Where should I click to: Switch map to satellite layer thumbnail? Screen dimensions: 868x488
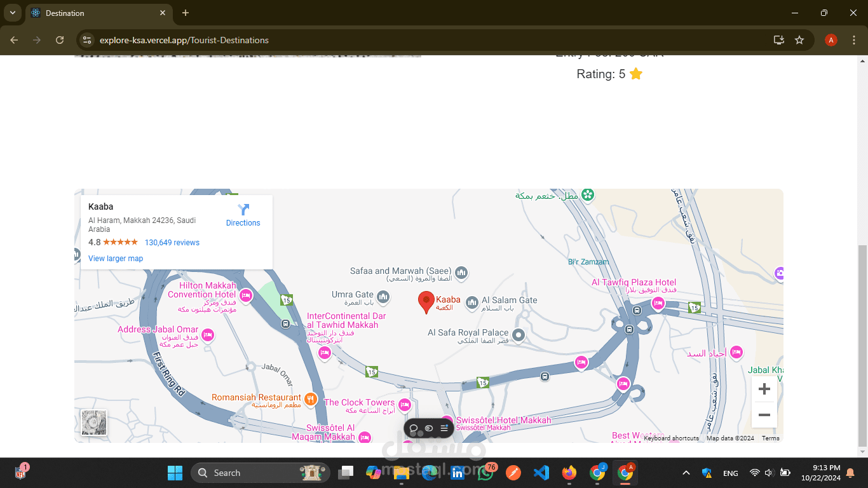94,423
